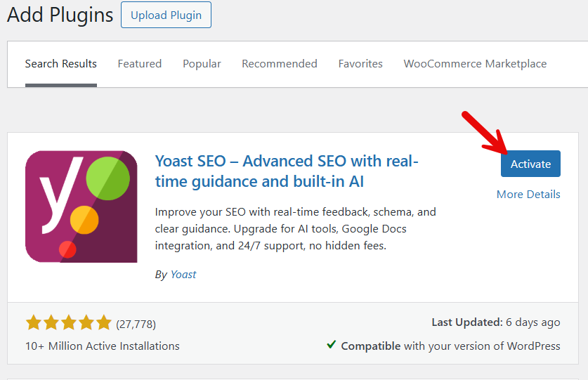Switch to the Popular tab
Screen dimensions: 588x380
202,64
